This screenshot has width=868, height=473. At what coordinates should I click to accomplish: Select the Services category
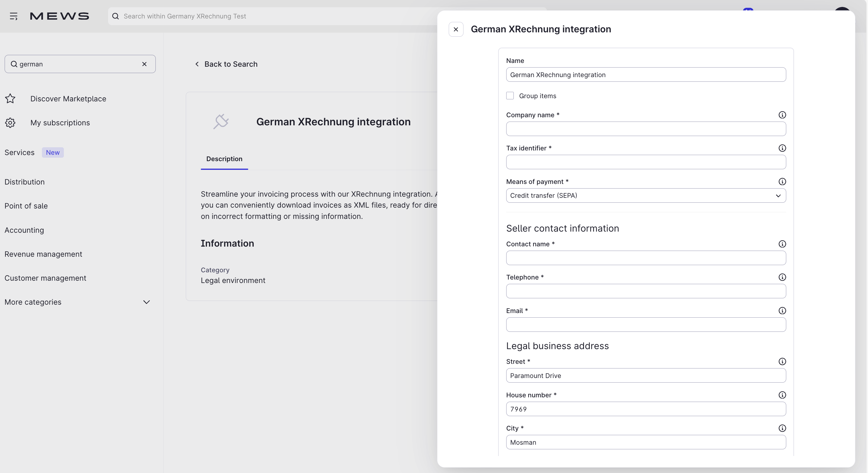(20, 152)
